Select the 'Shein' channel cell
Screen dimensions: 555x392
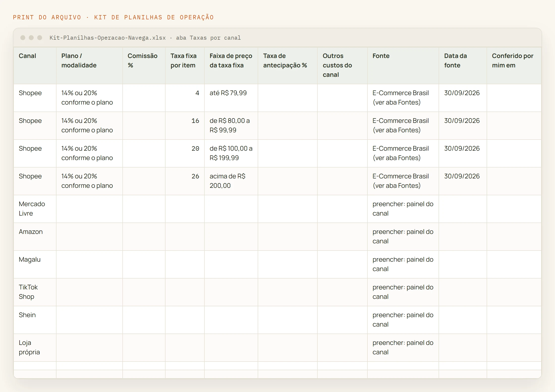point(35,320)
